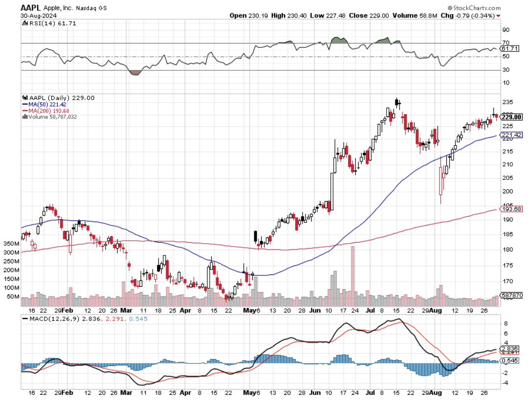Click the RSI(14) 61.71 legend text
The height and width of the screenshot is (412, 532).
click(x=52, y=23)
